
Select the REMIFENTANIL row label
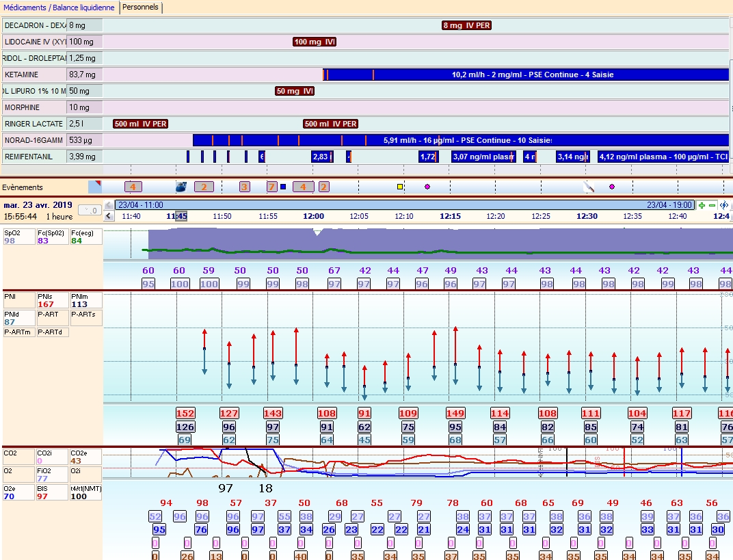[x=35, y=157]
